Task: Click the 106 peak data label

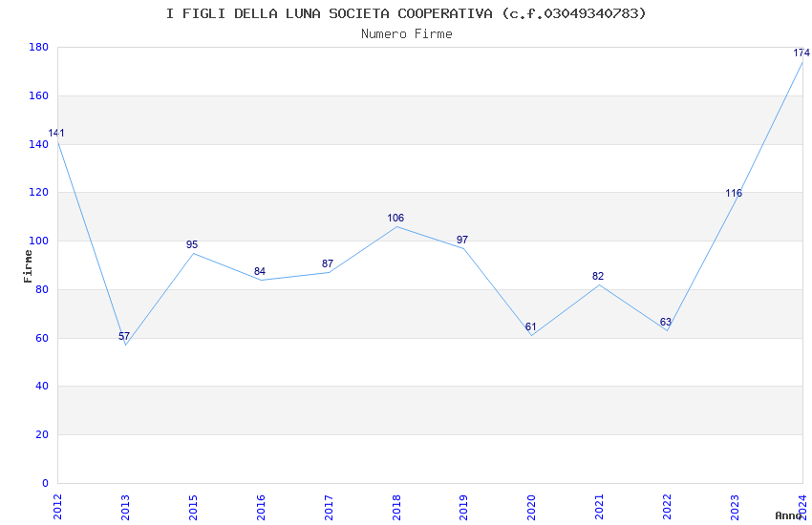Action: pyautogui.click(x=395, y=219)
